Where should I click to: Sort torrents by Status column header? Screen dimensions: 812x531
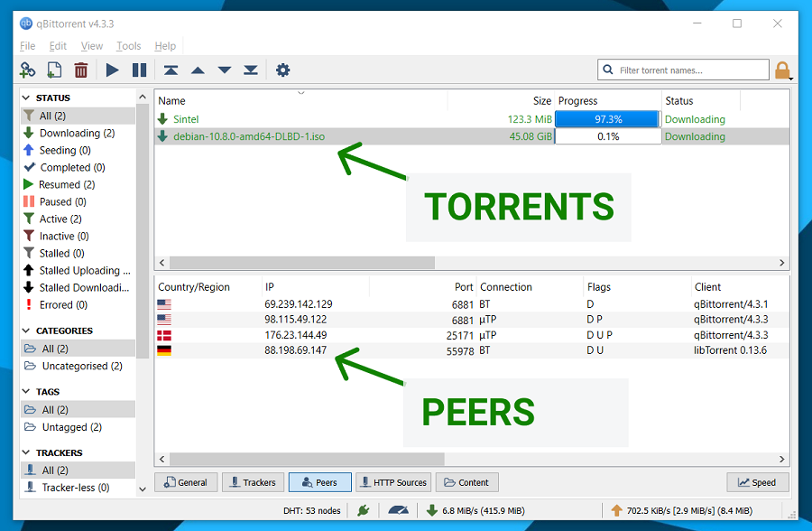click(x=701, y=100)
